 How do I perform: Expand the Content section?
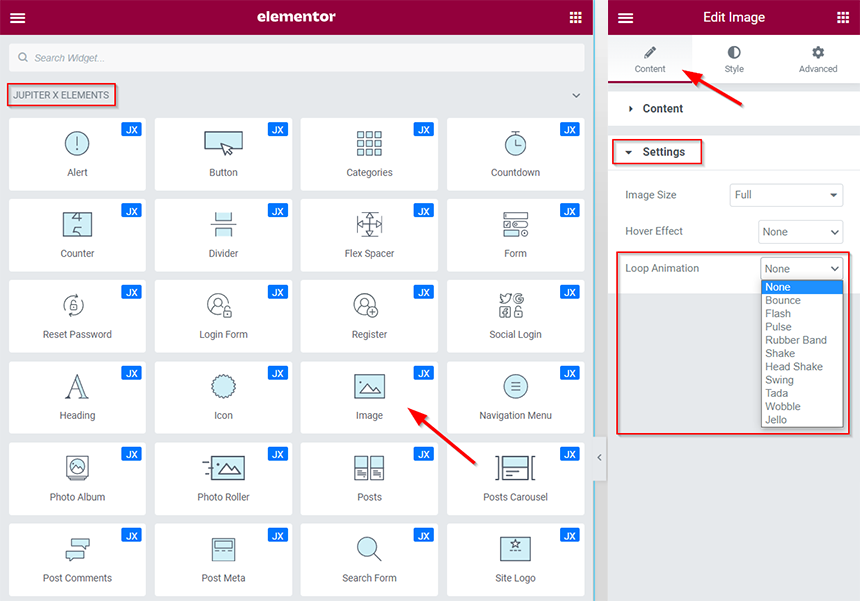coord(734,109)
